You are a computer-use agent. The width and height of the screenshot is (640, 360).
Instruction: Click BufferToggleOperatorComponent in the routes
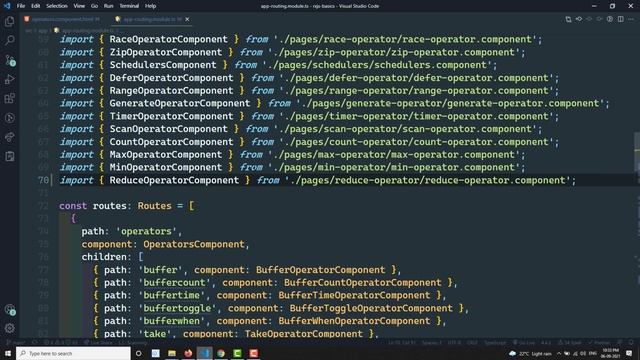(371, 308)
